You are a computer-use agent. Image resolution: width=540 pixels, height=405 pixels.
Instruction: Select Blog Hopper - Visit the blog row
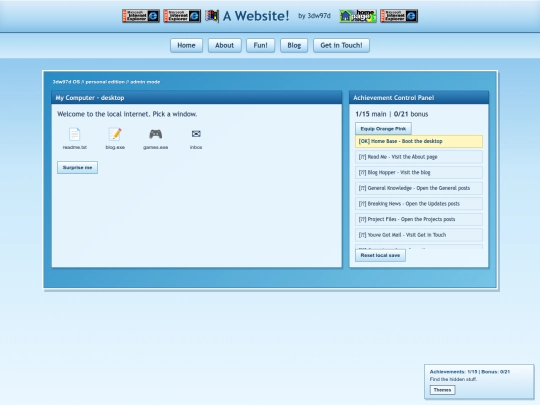click(419, 172)
